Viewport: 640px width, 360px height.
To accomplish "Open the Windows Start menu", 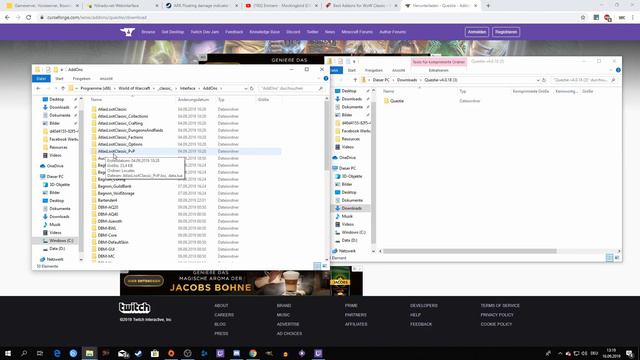I will 7,353.
